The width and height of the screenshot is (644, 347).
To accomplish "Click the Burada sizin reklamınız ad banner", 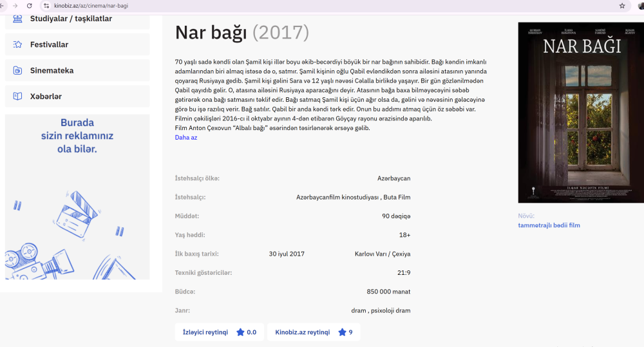I will tap(77, 196).
